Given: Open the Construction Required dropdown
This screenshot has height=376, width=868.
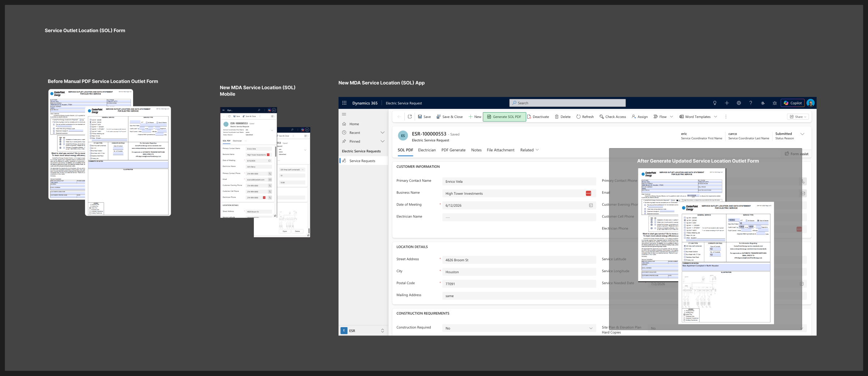Looking at the screenshot, I should (x=519, y=328).
